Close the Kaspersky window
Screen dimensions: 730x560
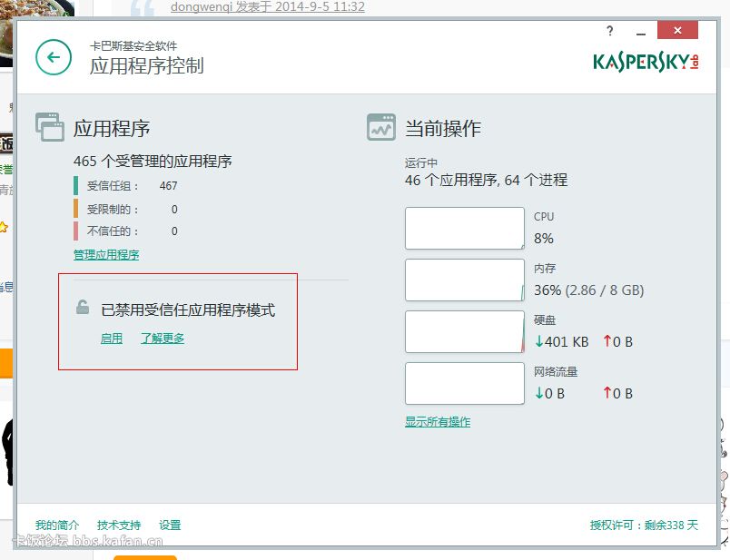(x=677, y=30)
